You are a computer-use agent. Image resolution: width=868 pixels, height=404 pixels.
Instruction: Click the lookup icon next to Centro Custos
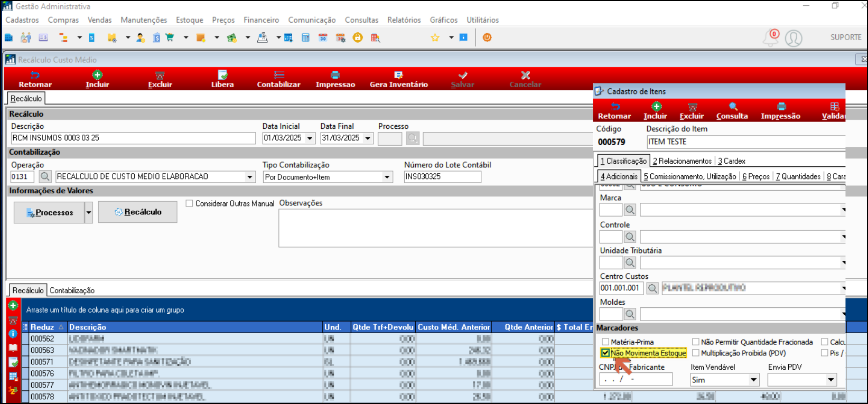point(652,288)
